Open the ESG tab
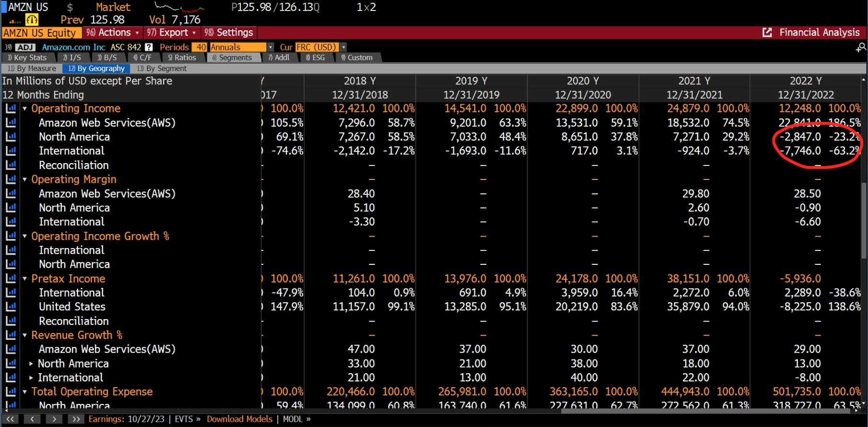Viewport: 868px width, 427px height. pyautogui.click(x=315, y=58)
